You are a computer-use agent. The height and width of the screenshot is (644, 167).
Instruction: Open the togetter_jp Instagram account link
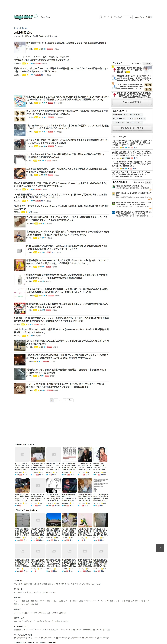point(103,638)
